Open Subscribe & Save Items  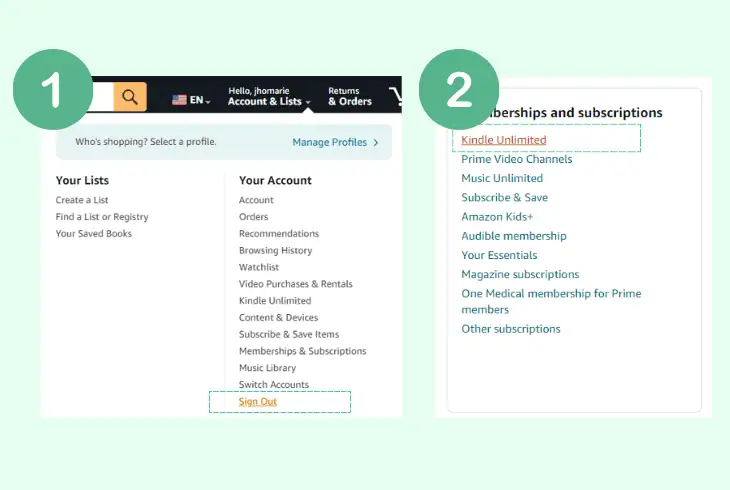point(289,334)
